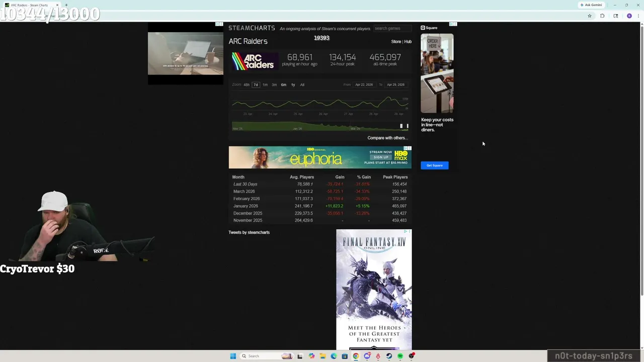
Task: Set chart zoom to 48h
Action: click(x=247, y=84)
